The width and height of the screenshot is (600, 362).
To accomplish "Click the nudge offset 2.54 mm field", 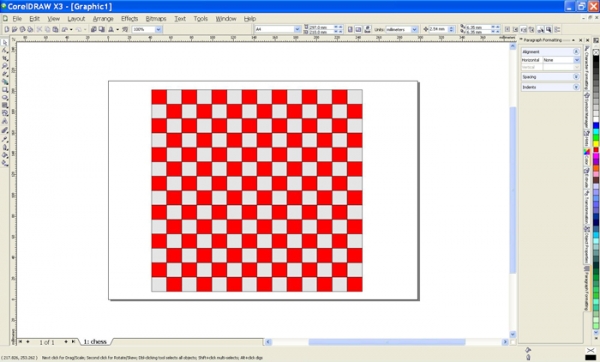I will (439, 29).
